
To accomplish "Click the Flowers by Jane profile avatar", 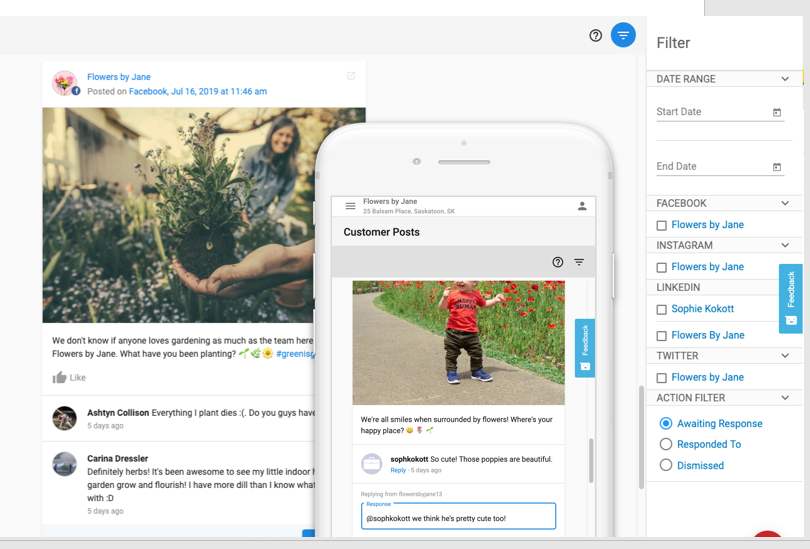I will (x=65, y=83).
